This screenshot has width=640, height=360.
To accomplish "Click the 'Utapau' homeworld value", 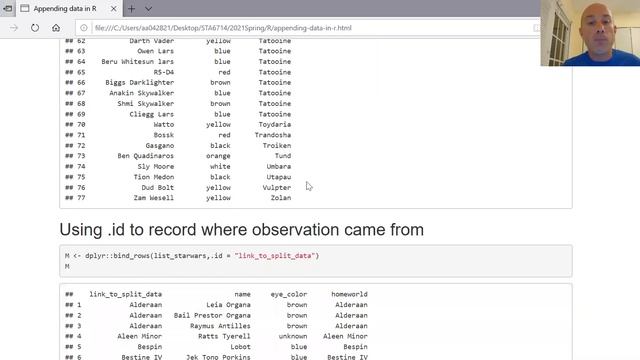I will point(279,177).
